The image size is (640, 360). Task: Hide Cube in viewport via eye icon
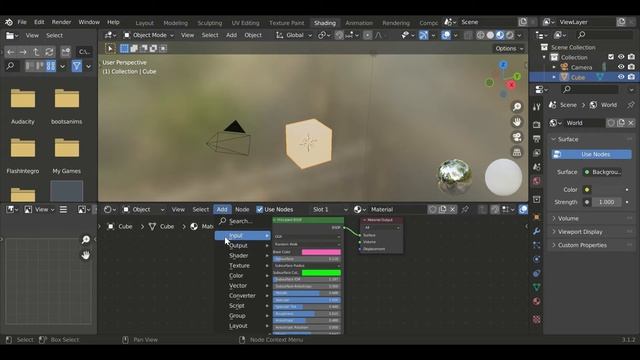coord(621,77)
